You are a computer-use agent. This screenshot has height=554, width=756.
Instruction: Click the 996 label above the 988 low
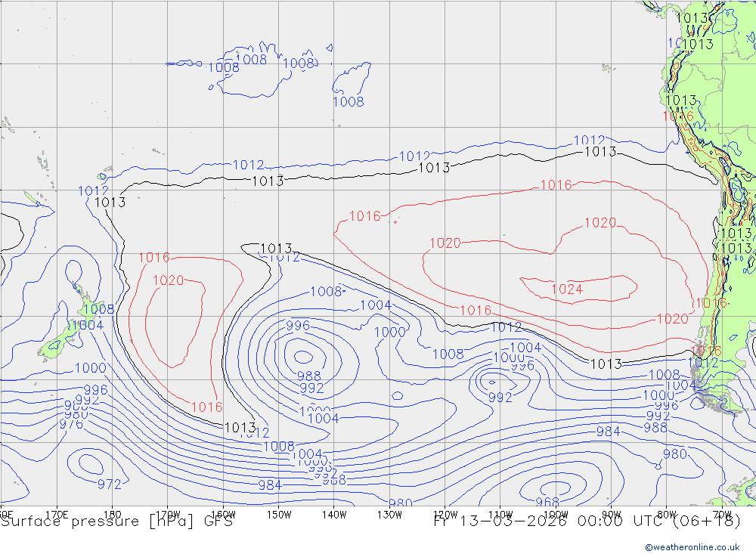298,326
